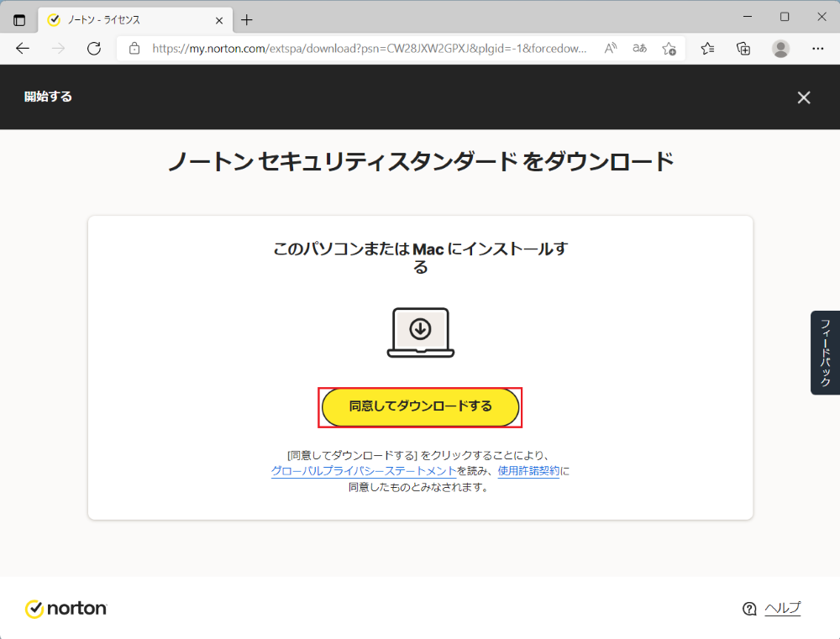Image resolution: width=840 pixels, height=639 pixels.
Task: Click the norton logo
Action: pyautogui.click(x=66, y=609)
